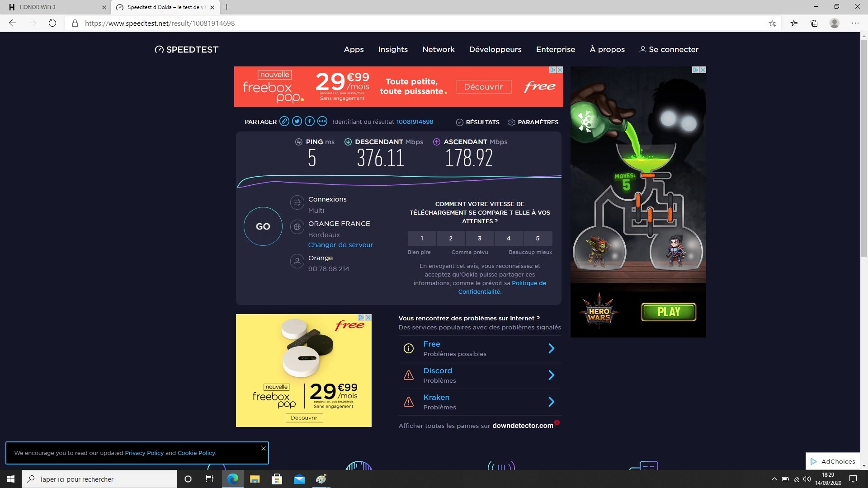Open Politique de Confidentialité link
This screenshot has width=868, height=488.
pyautogui.click(x=502, y=287)
